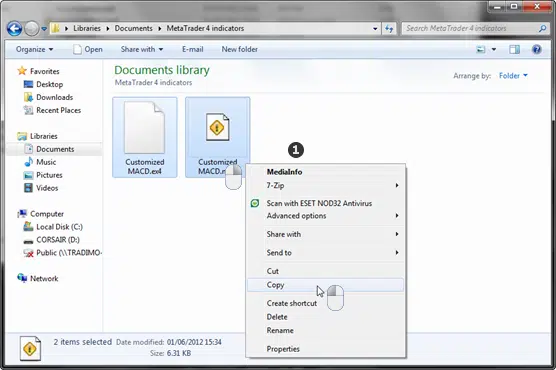Open the Arrange by Folder dropdown
The height and width of the screenshot is (370, 556).
[x=513, y=76]
